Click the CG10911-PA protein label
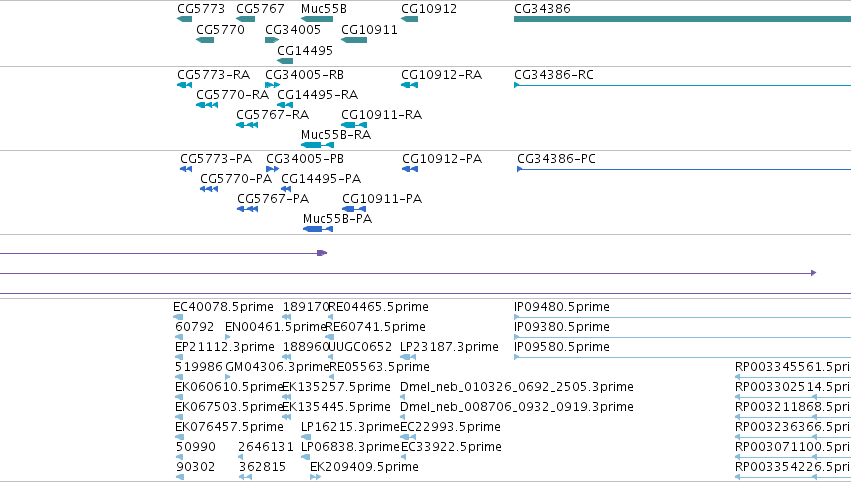Viewport: 851px width, 482px height. (382, 199)
